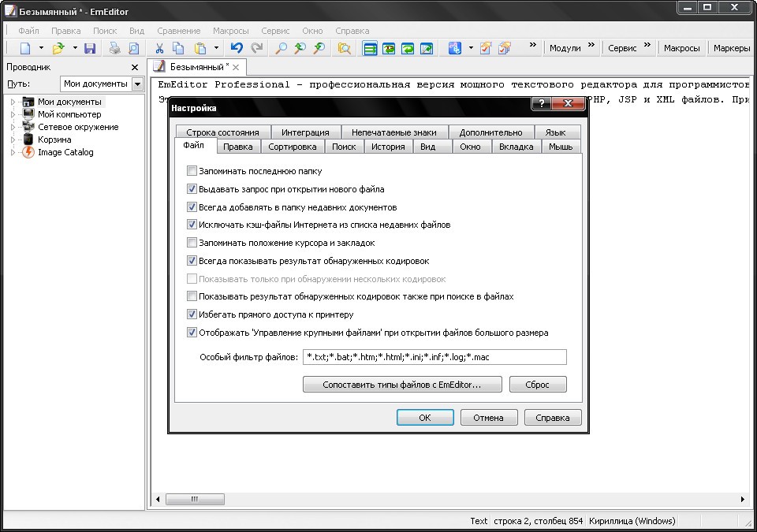Open Find with the magnifier icon
The image size is (757, 532).
tap(281, 48)
